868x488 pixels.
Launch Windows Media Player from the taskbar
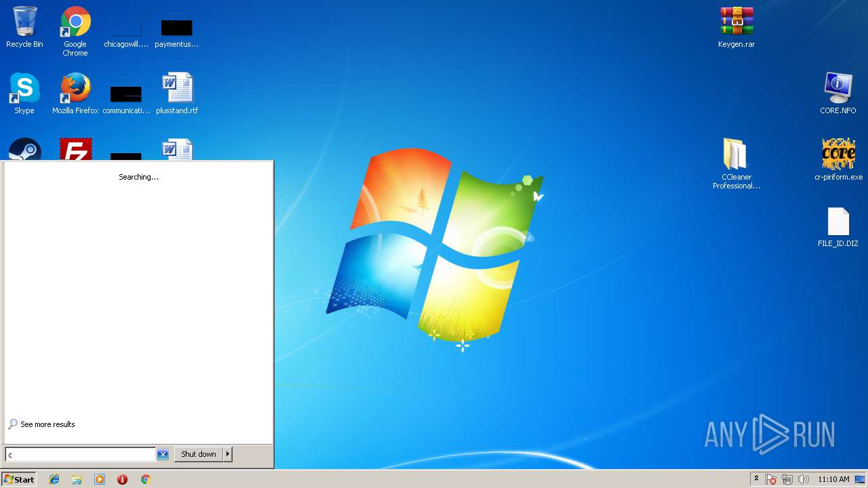click(100, 479)
